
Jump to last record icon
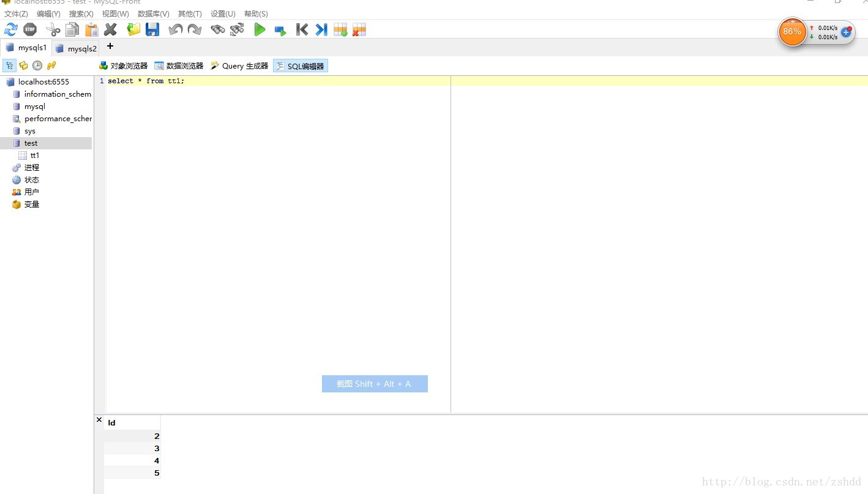pos(321,29)
